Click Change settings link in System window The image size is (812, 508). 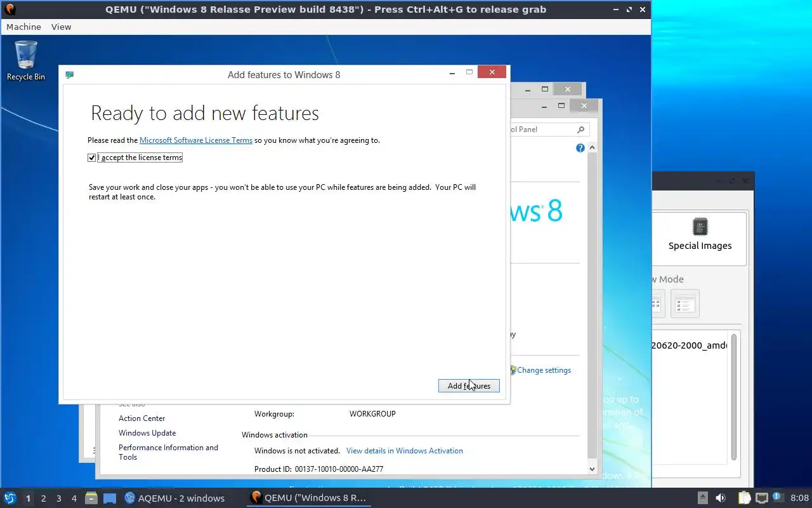click(x=544, y=370)
